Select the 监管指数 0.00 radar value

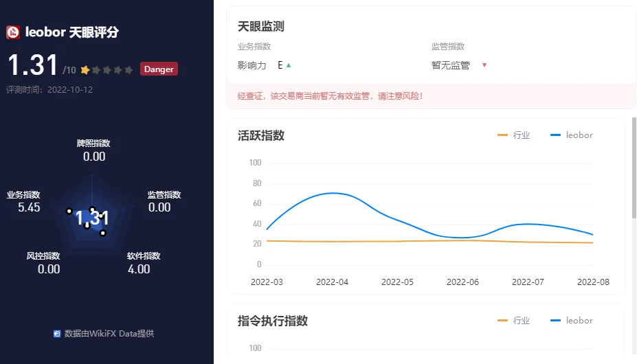point(159,207)
